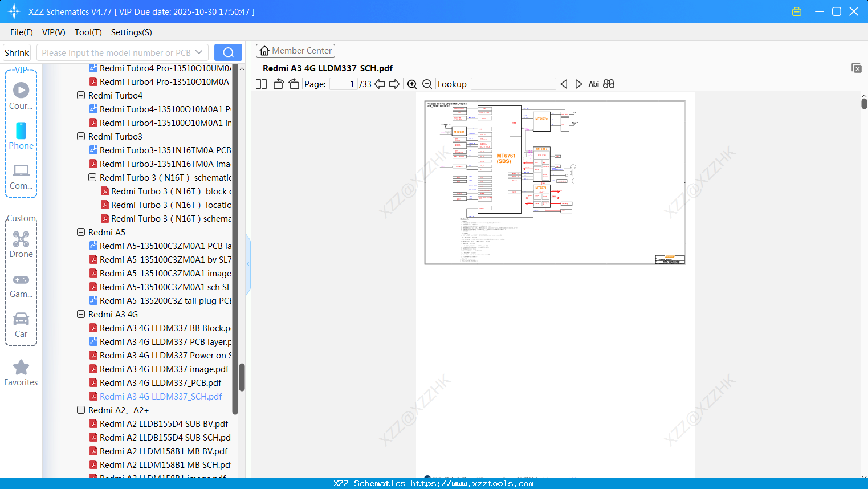Click the blue magnifier search button
Screen dimensions: 868x489
(228, 52)
